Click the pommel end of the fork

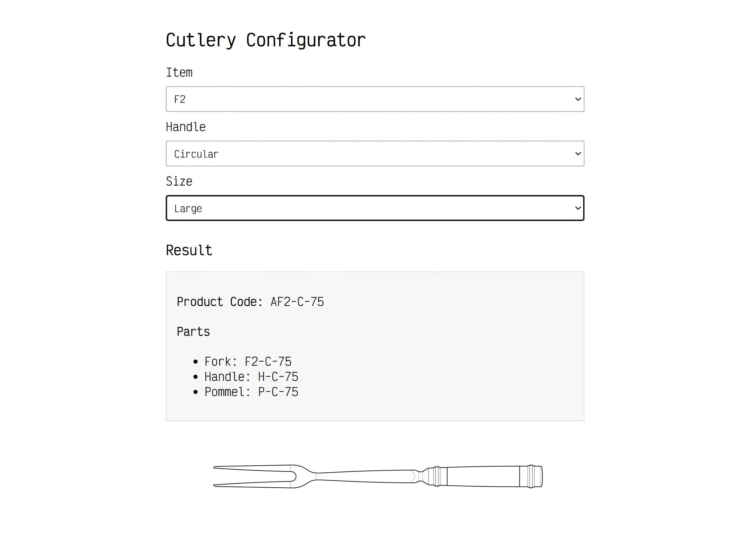pos(531,476)
